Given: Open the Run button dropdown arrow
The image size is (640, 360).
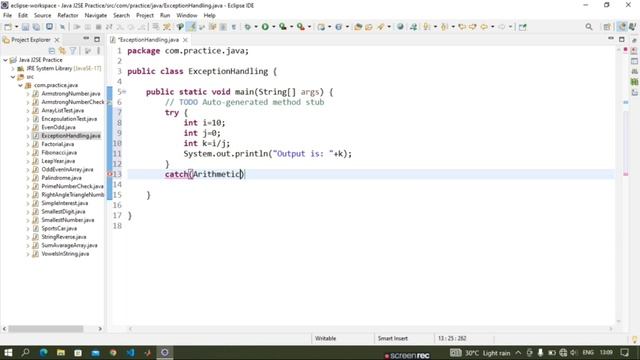Looking at the screenshot, I should (x=273, y=27).
